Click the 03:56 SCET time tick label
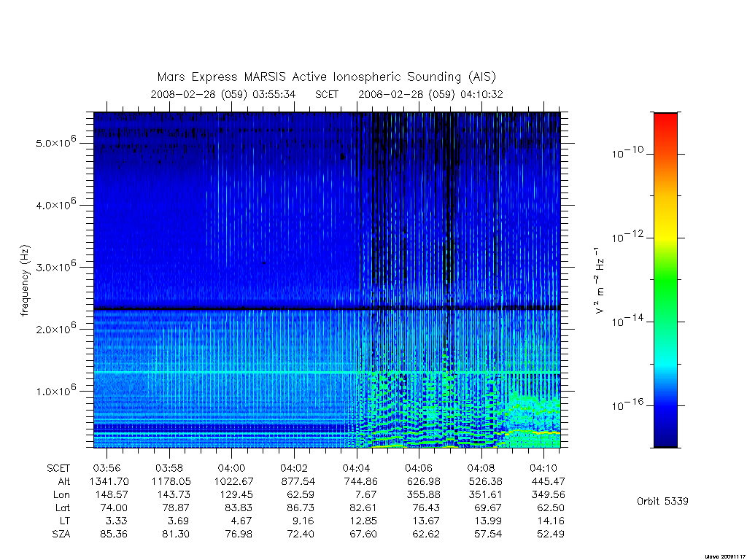 (107, 468)
